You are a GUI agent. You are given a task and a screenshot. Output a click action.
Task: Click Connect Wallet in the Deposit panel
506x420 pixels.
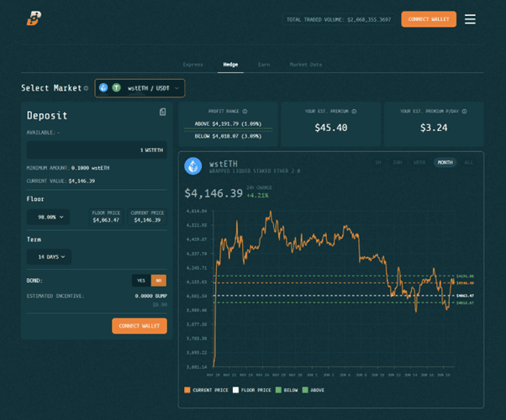[x=139, y=326]
